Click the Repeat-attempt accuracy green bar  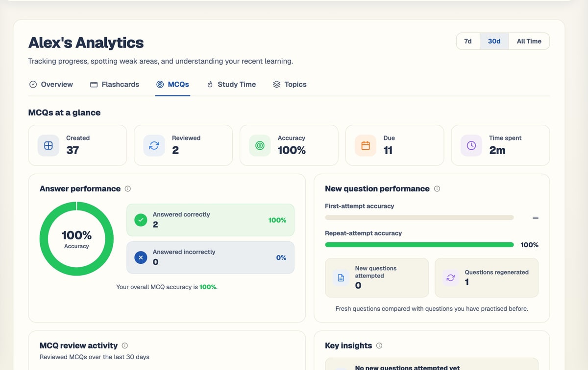[419, 245]
